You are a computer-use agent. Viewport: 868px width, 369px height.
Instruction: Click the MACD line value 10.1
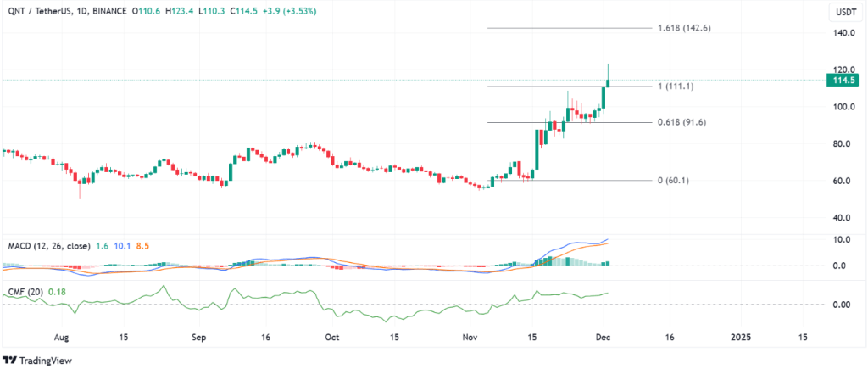[x=120, y=245]
